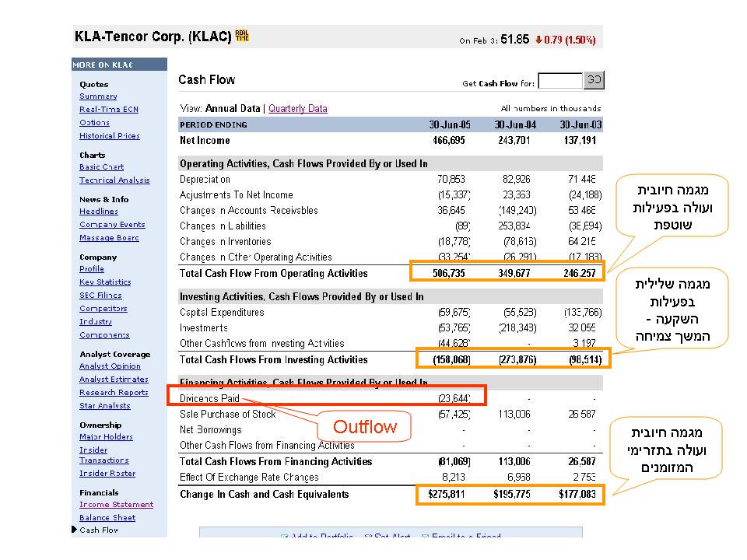Open the Insider Transactions link

click(103, 455)
